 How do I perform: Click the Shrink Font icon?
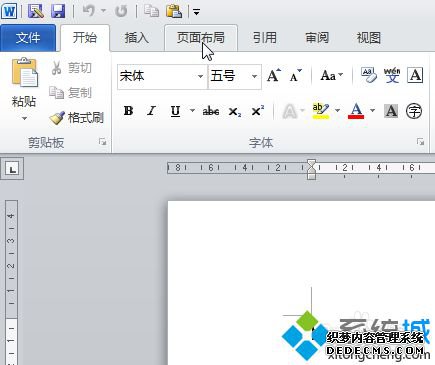click(295, 76)
